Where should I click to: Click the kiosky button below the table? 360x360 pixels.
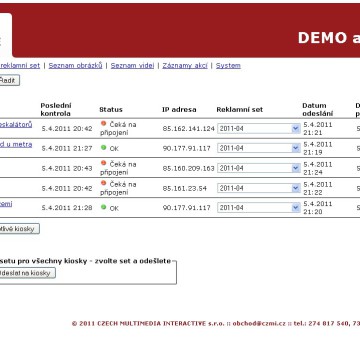click(19, 229)
